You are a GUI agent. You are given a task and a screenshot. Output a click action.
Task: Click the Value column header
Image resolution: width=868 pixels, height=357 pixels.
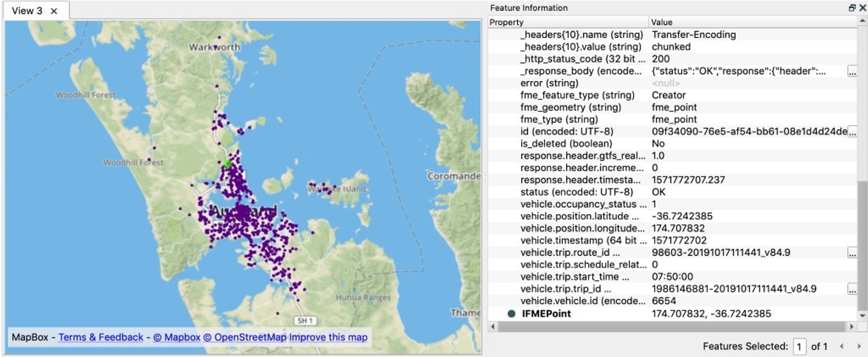[x=753, y=22]
